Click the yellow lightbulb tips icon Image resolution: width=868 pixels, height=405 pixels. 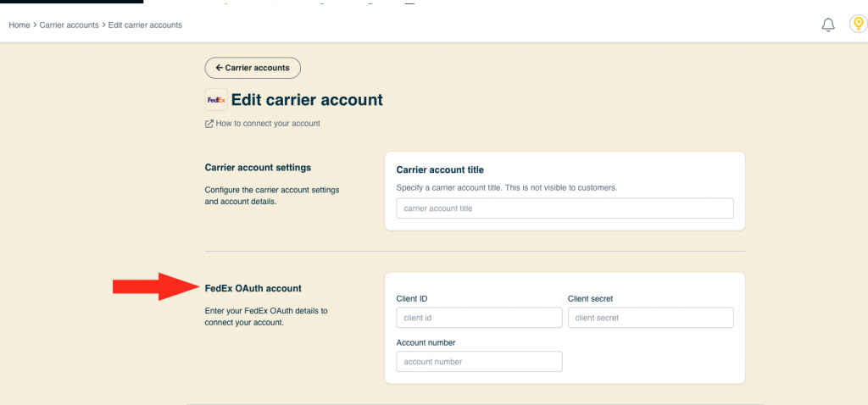[858, 25]
